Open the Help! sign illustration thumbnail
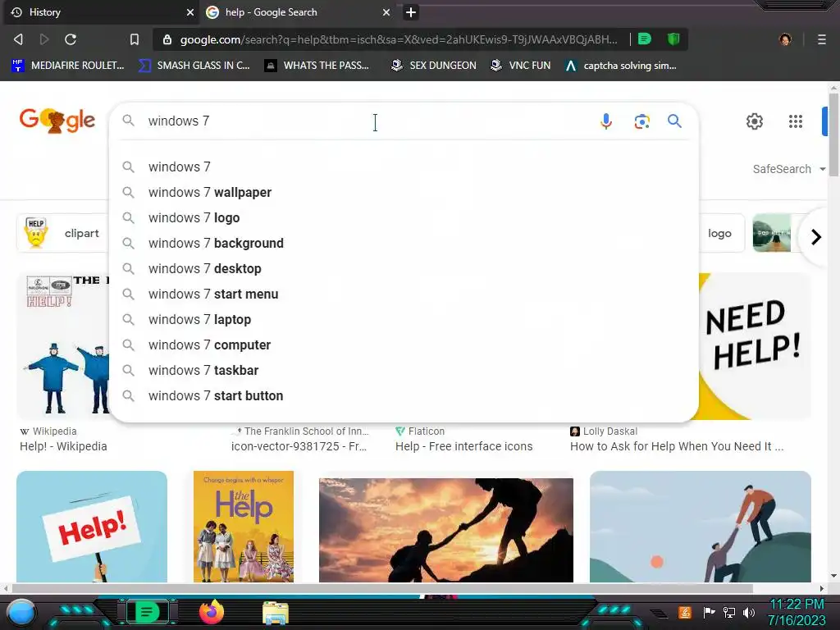The image size is (840, 630). [92, 527]
